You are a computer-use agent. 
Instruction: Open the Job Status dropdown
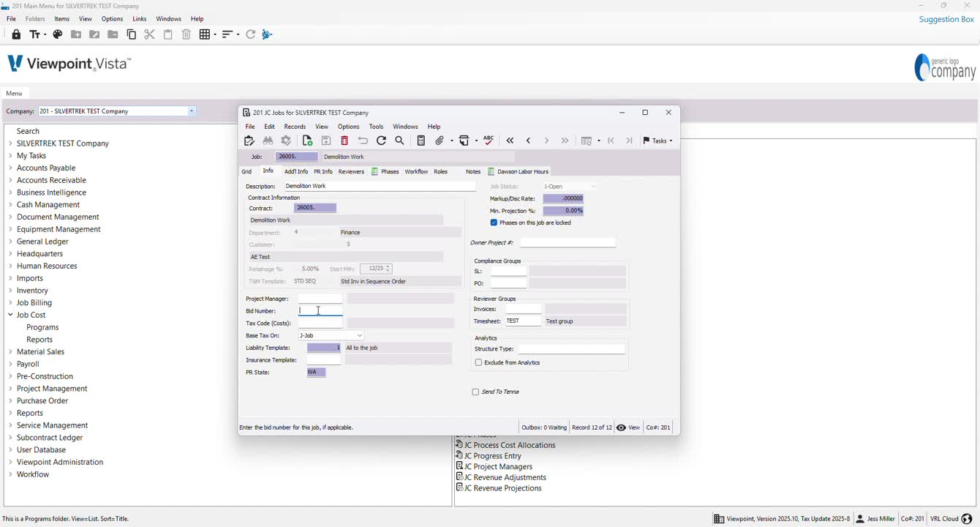click(x=593, y=187)
